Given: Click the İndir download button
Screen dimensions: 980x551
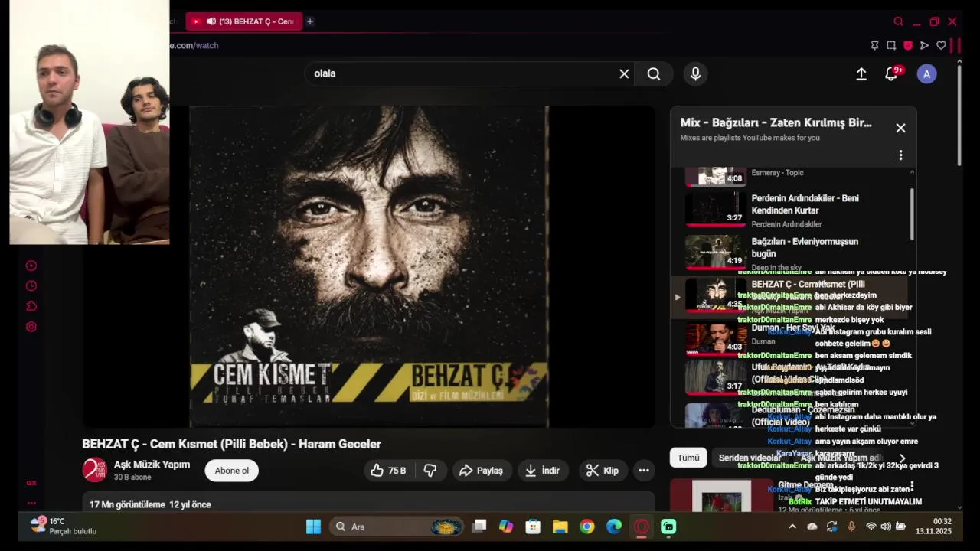Looking at the screenshot, I should click(x=542, y=471).
